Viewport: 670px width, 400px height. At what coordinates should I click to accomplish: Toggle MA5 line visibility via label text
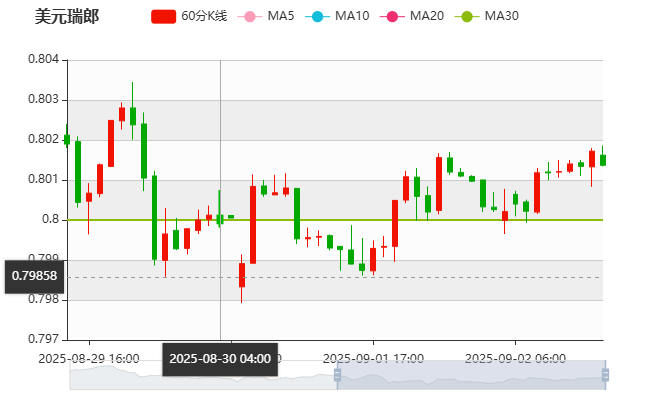(281, 17)
